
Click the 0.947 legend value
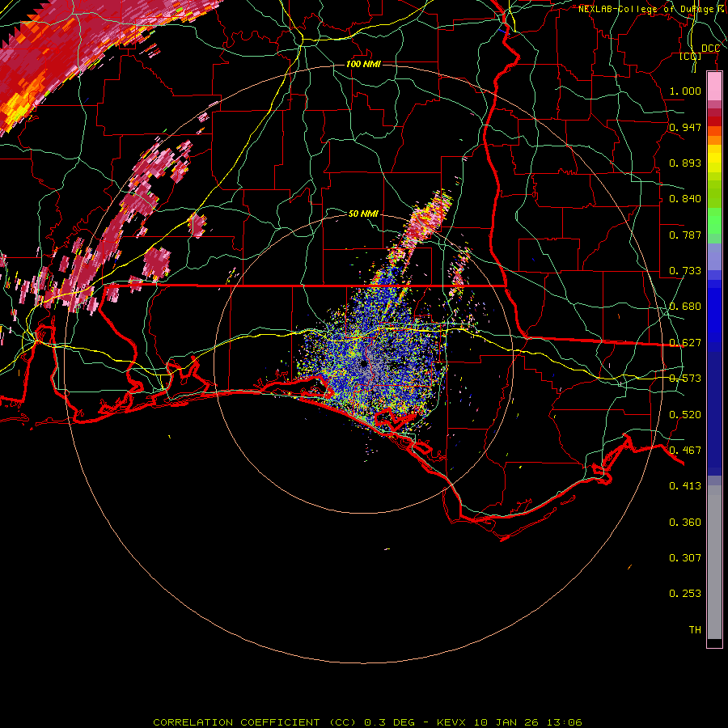point(685,127)
